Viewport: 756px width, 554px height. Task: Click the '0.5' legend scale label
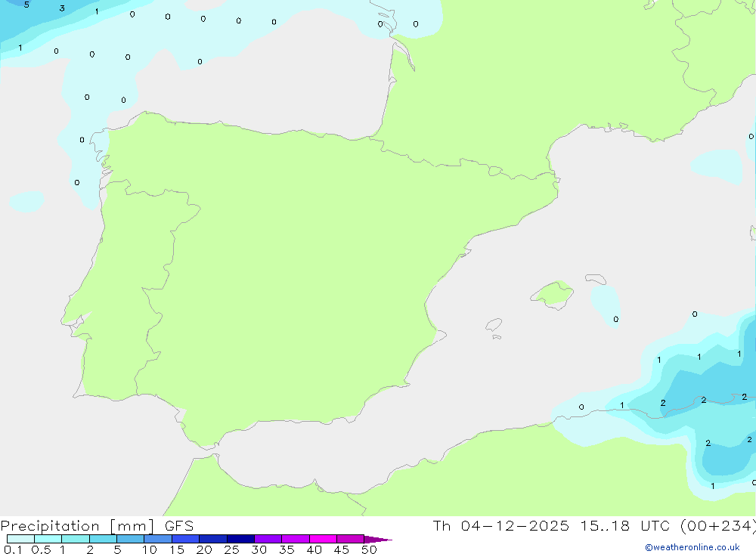[x=41, y=549]
